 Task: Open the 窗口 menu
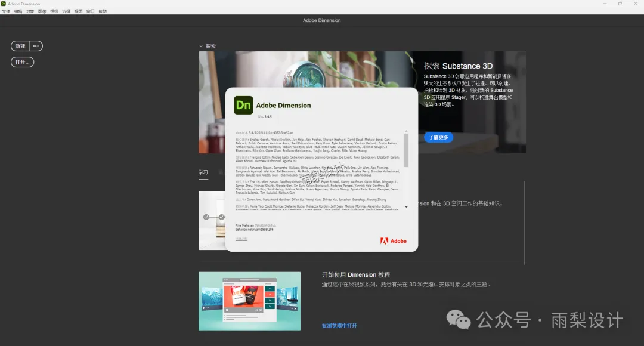[x=91, y=11]
